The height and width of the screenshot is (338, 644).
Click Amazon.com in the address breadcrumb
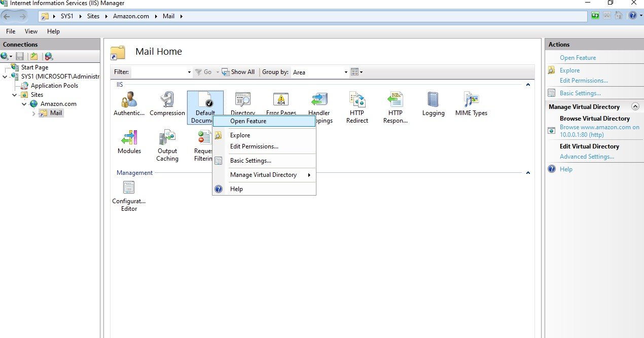click(131, 16)
